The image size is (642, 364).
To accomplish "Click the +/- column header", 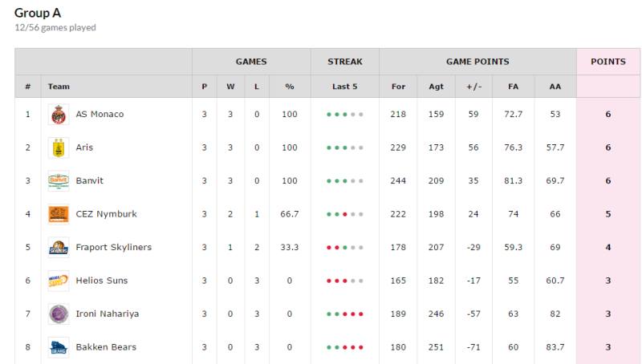I will pyautogui.click(x=473, y=87).
